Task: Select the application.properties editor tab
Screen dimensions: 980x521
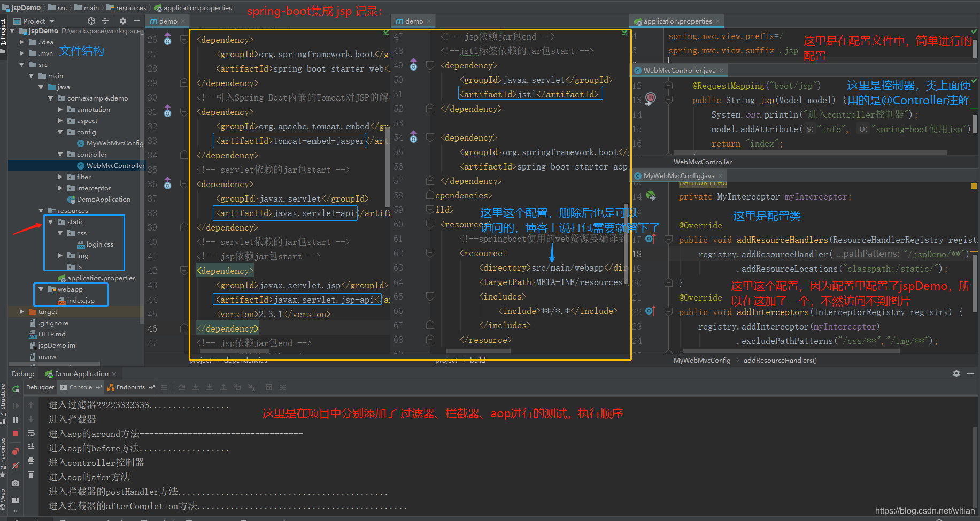Action: [677, 21]
